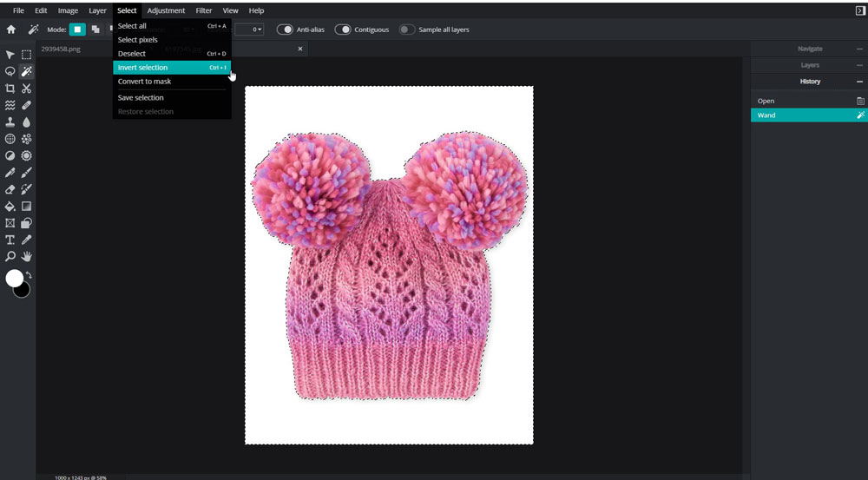
Task: Select the Color picker eyedropper tool
Action: (27, 240)
